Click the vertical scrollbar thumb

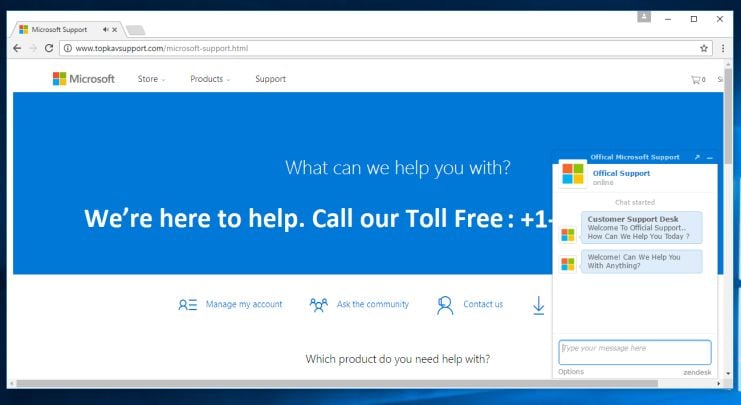click(728, 117)
